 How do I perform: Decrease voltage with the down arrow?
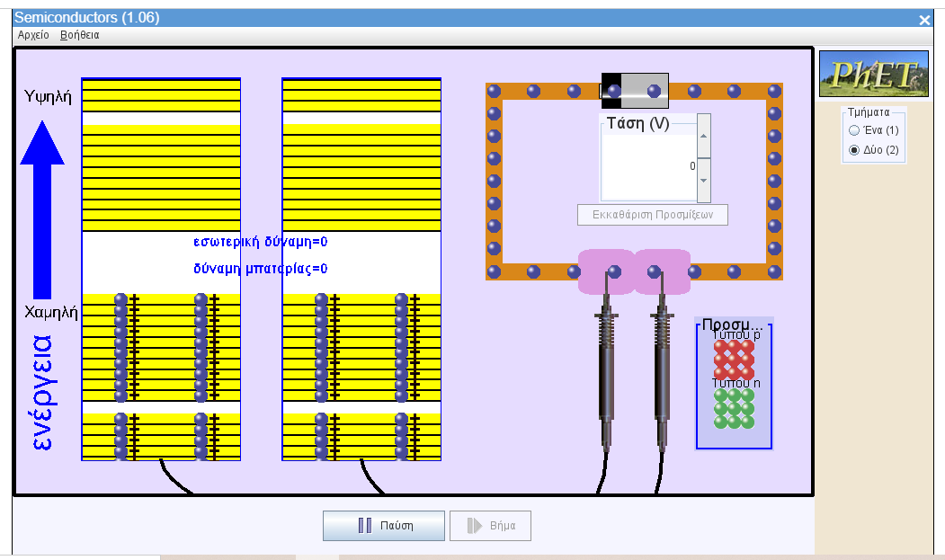pos(704,179)
